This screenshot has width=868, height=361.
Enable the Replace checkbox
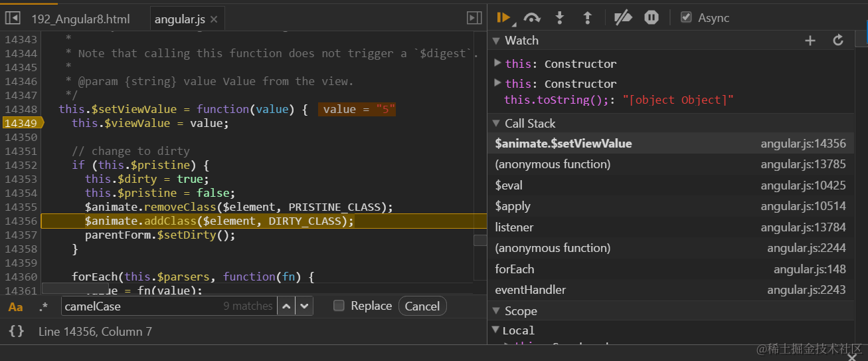339,306
